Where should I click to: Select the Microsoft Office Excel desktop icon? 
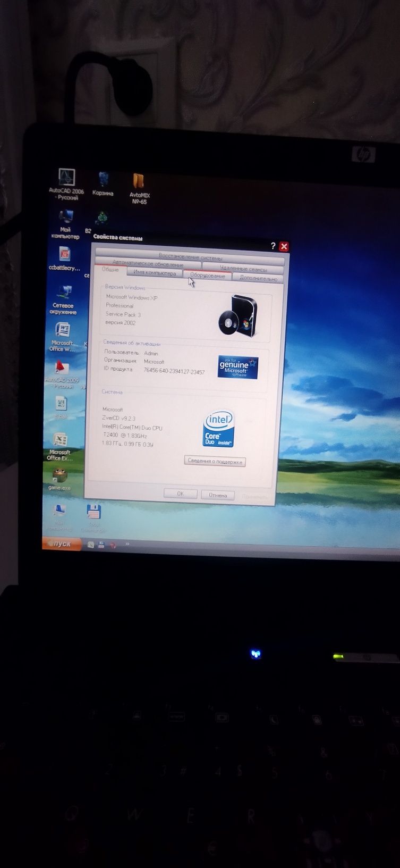(60, 446)
